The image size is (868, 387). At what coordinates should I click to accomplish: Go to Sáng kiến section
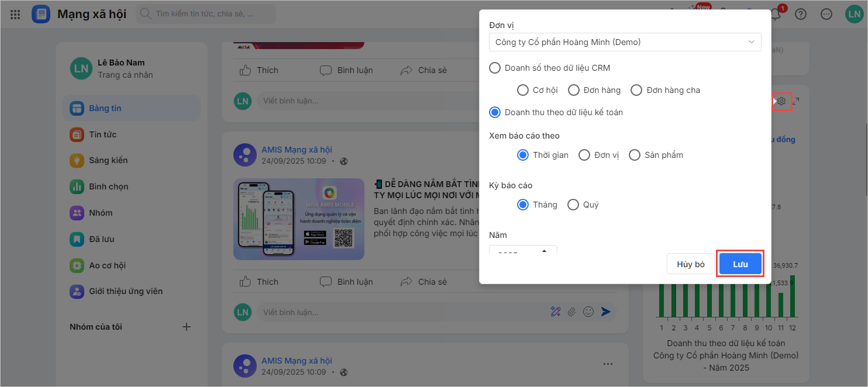(132, 160)
